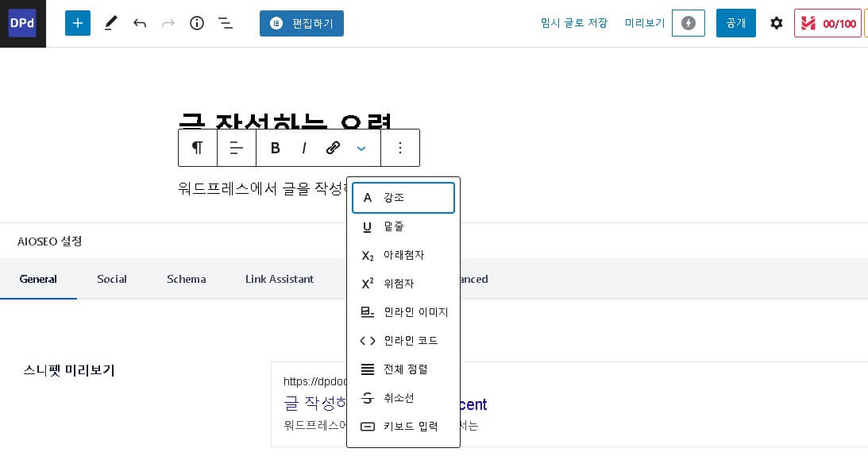Open the block inserter with the plus icon
This screenshot has width=868, height=460.
click(77, 23)
